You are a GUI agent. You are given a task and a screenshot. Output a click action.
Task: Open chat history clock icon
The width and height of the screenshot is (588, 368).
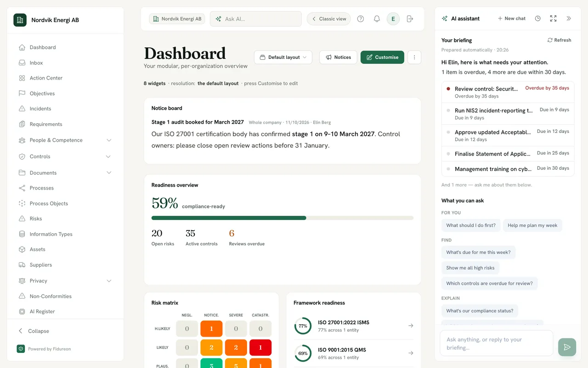(538, 18)
